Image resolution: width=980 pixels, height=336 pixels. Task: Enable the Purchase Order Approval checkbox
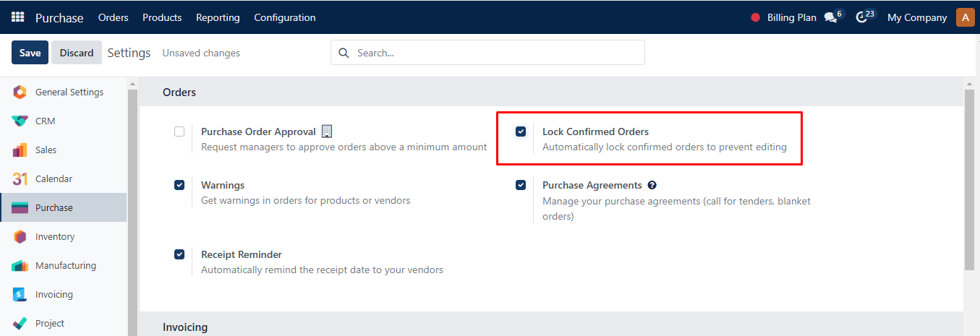[x=179, y=132]
